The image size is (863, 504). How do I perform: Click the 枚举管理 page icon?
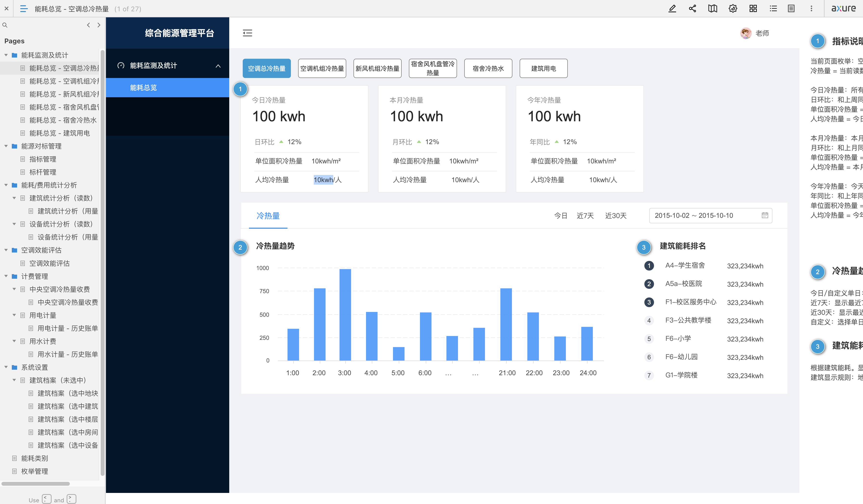(x=14, y=471)
